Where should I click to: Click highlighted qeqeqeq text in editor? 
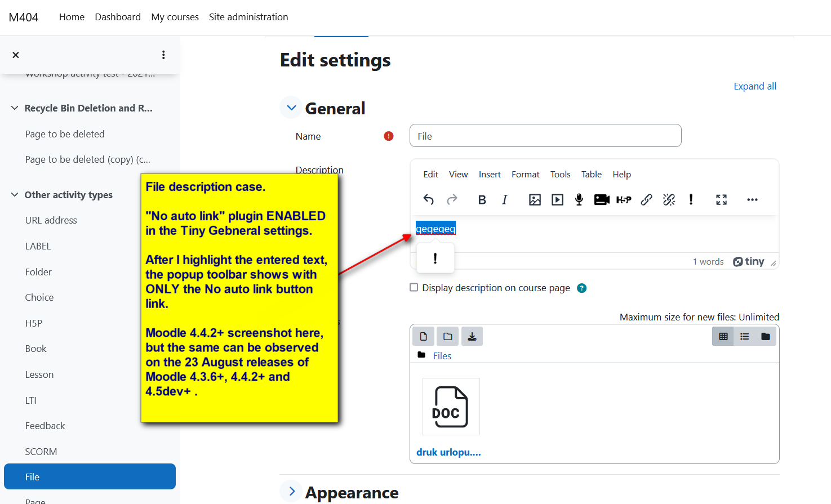point(436,229)
